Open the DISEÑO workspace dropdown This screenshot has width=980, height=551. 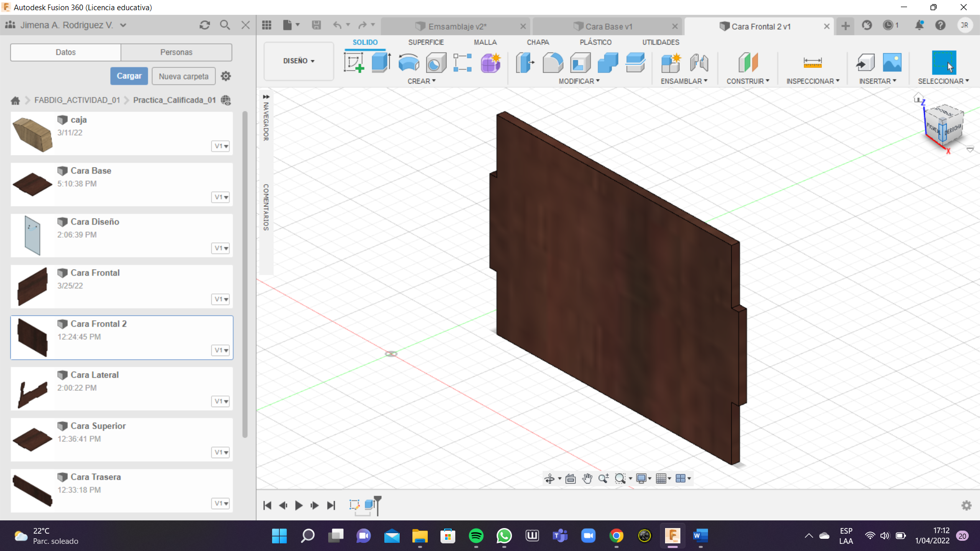pos(299,61)
